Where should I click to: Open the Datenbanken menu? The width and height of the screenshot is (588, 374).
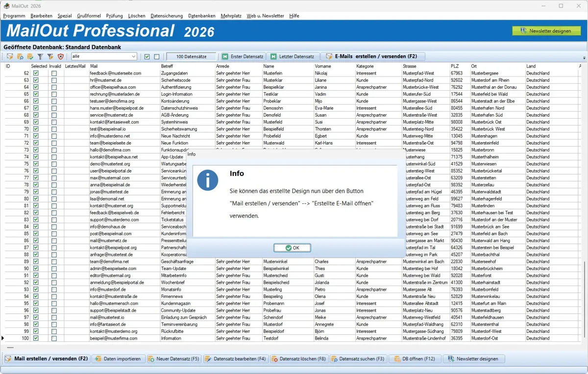tap(201, 16)
